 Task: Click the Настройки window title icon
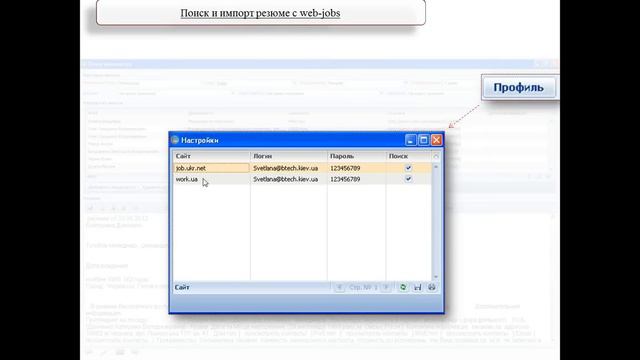(175, 140)
